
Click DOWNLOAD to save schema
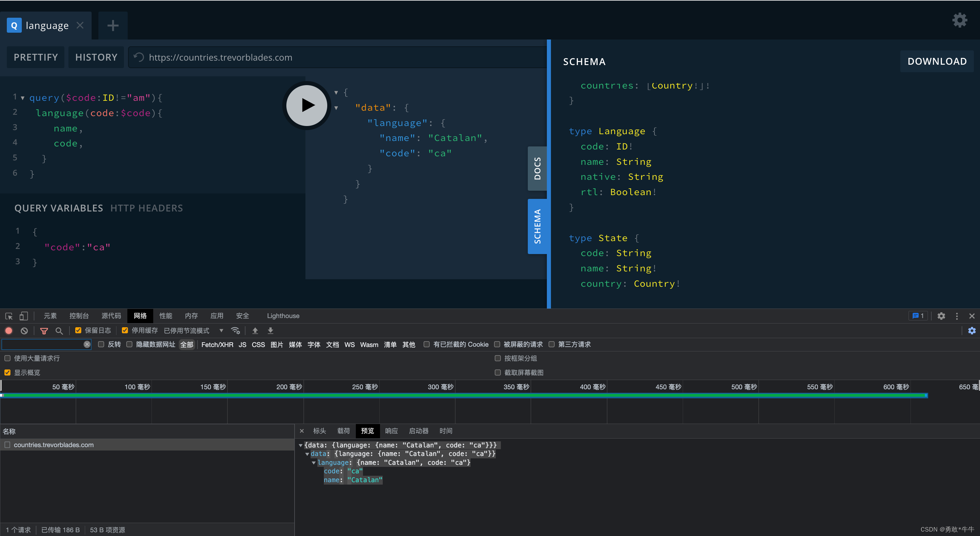[x=938, y=61]
